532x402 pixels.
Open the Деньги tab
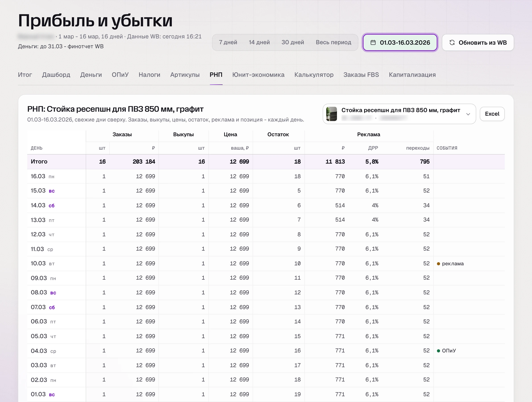click(x=91, y=75)
